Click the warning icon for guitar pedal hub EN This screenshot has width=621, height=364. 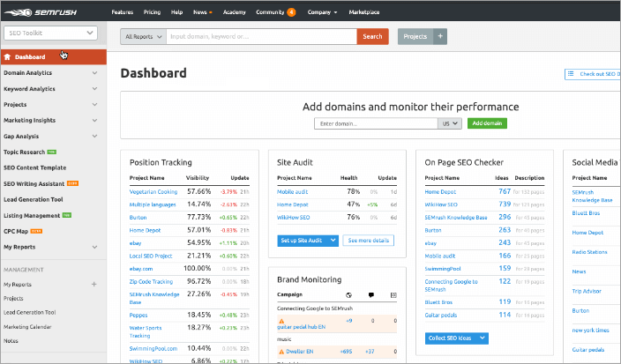(281, 321)
